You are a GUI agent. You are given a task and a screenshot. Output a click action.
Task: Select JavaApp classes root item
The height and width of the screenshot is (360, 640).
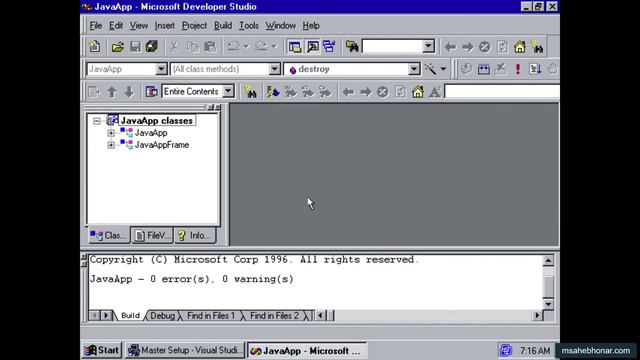tap(157, 121)
